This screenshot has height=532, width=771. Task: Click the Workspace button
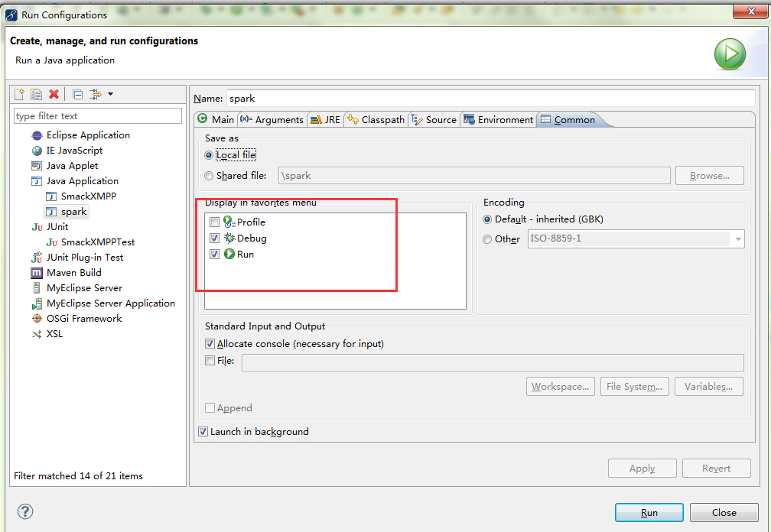(x=561, y=387)
